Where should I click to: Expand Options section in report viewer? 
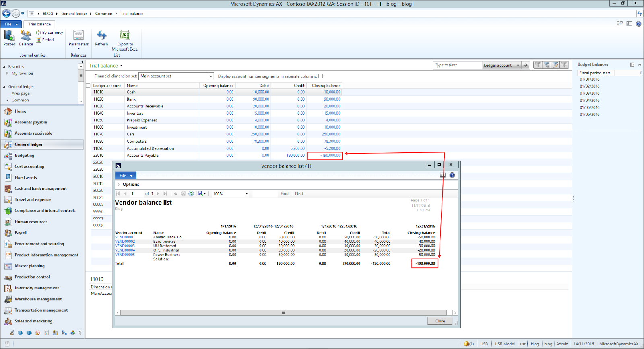119,185
